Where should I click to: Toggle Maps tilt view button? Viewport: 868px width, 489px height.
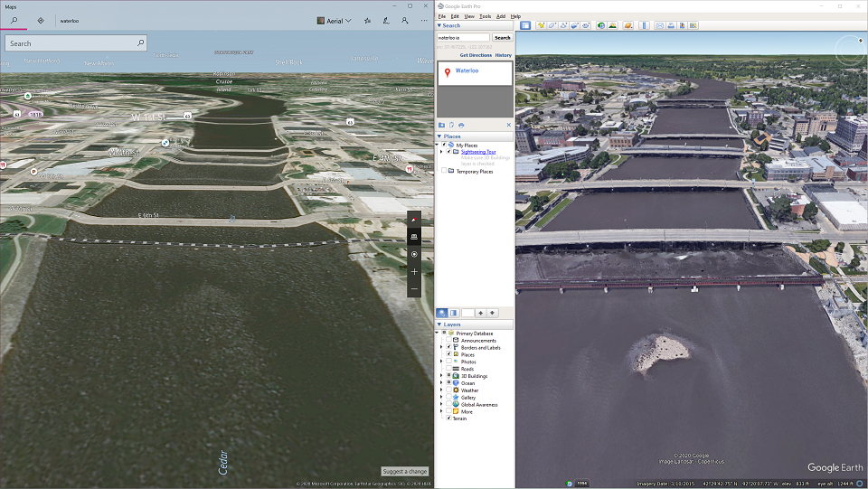pyautogui.click(x=414, y=237)
